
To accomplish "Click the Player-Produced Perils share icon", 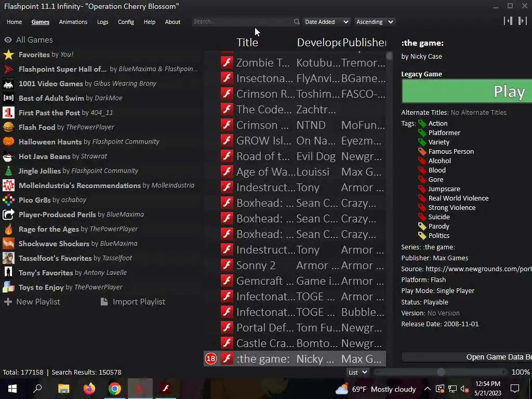I will click(x=8, y=215).
